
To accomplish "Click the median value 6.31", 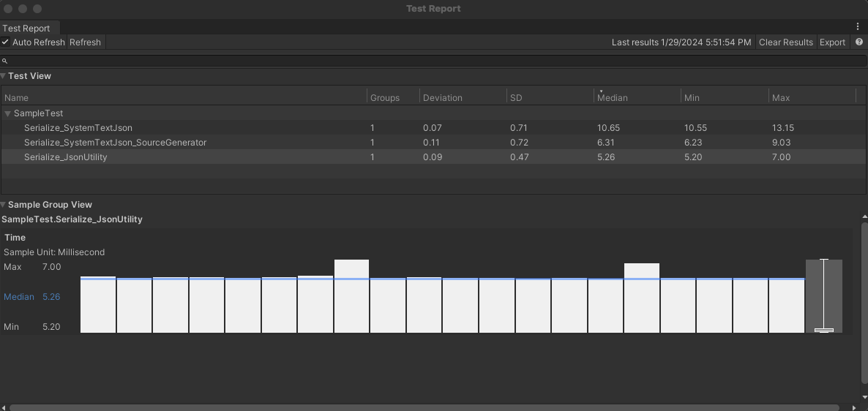I will point(605,142).
